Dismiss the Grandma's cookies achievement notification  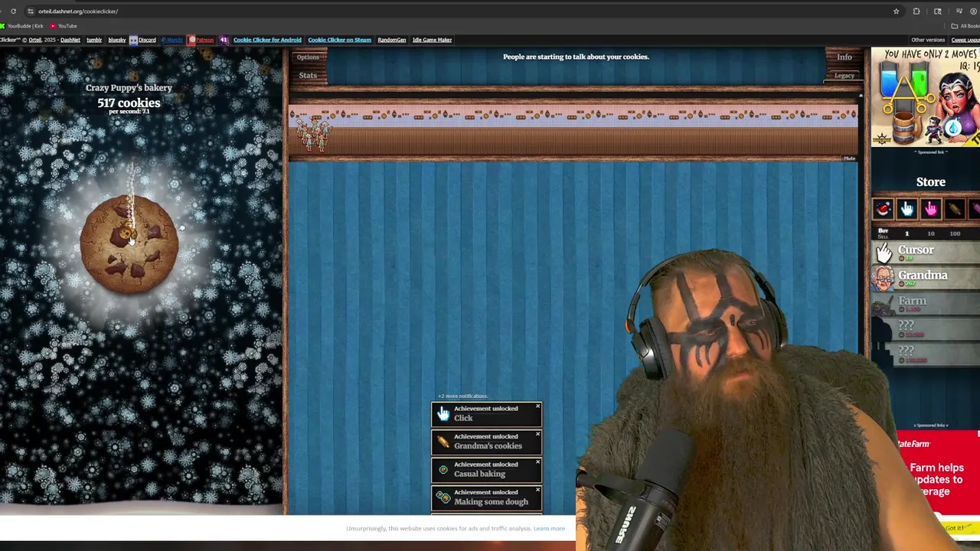point(537,435)
